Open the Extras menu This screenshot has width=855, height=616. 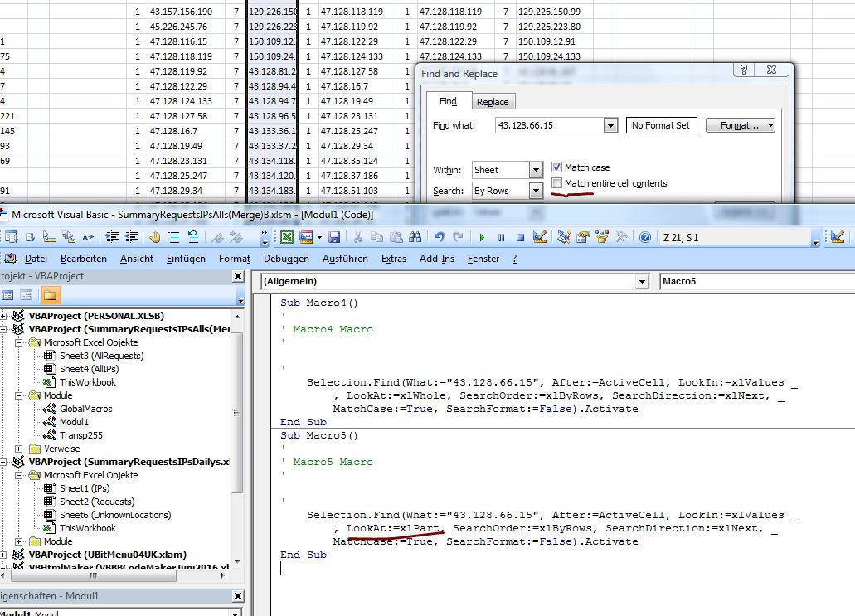click(394, 259)
